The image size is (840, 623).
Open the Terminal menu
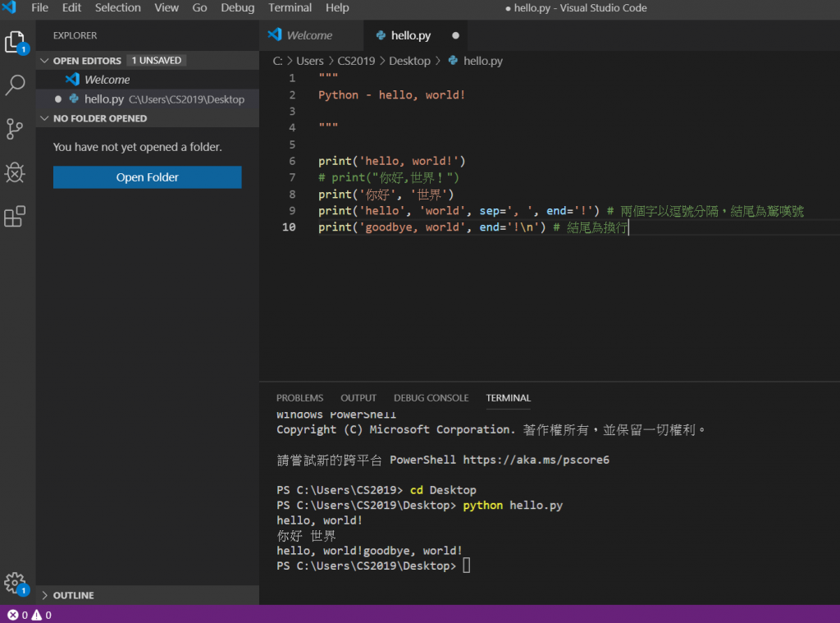click(290, 7)
